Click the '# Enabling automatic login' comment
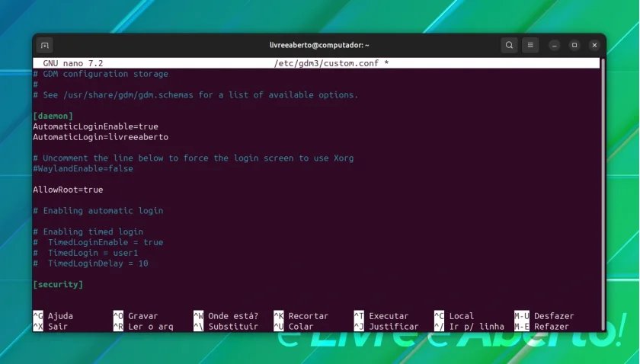This screenshot has width=640, height=364. tap(98, 211)
